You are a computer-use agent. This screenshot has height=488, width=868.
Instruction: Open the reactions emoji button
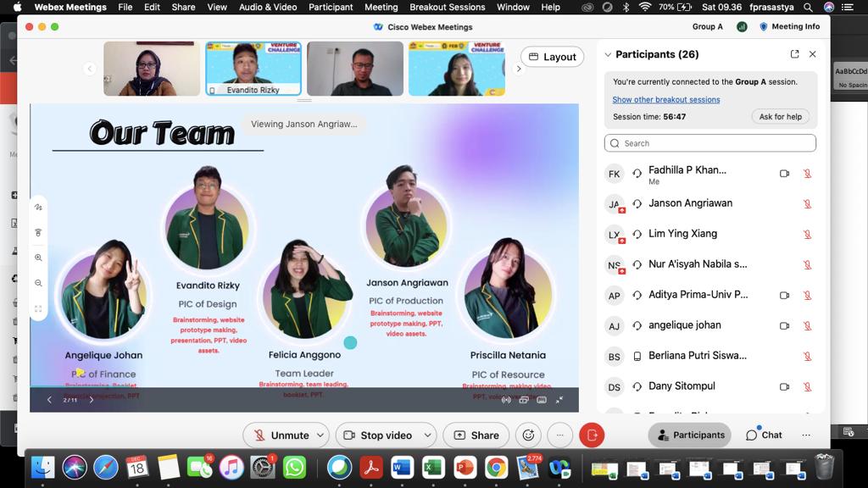coord(528,435)
